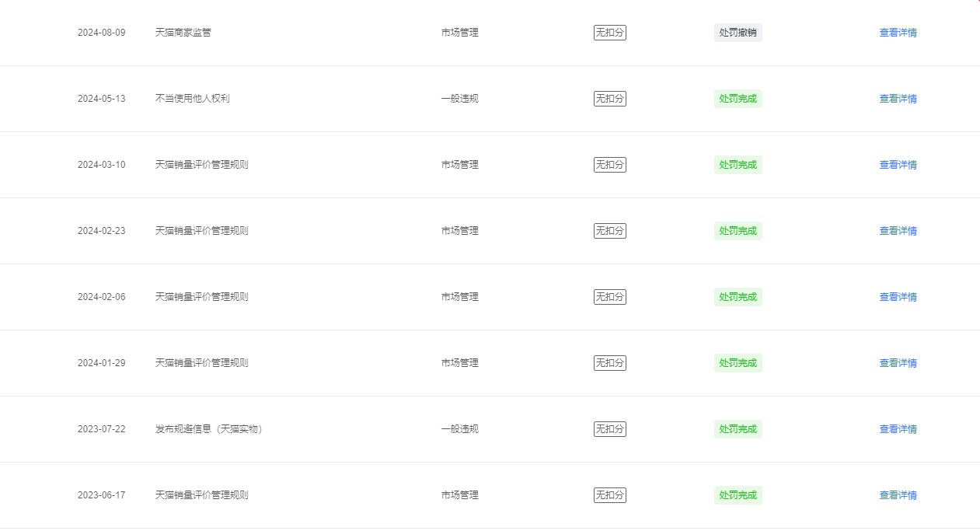Click the 处罚撤销 status badge

pos(738,33)
